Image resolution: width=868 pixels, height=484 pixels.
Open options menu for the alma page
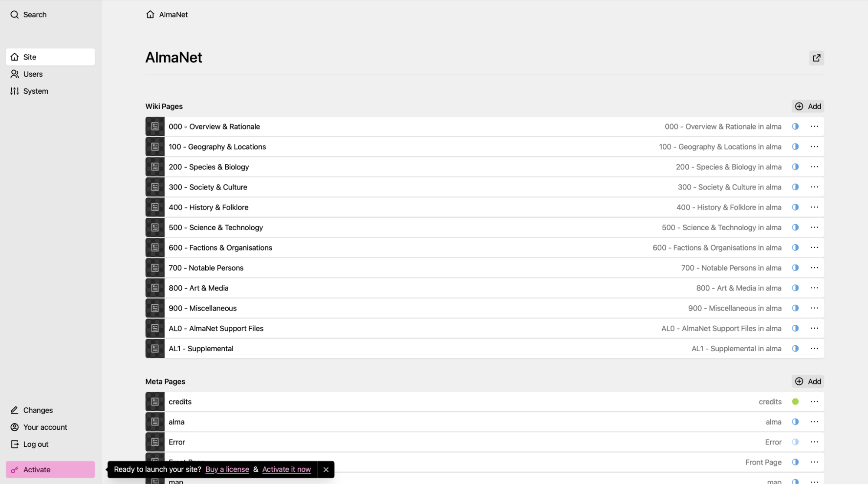point(814,422)
